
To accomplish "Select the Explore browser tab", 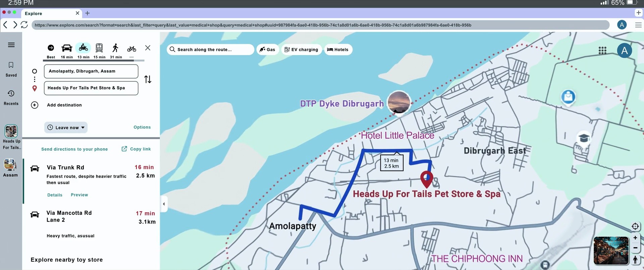I will pyautogui.click(x=52, y=13).
